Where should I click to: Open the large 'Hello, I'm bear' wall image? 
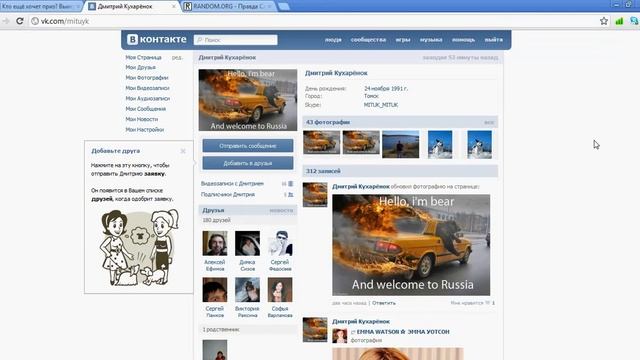(411, 245)
